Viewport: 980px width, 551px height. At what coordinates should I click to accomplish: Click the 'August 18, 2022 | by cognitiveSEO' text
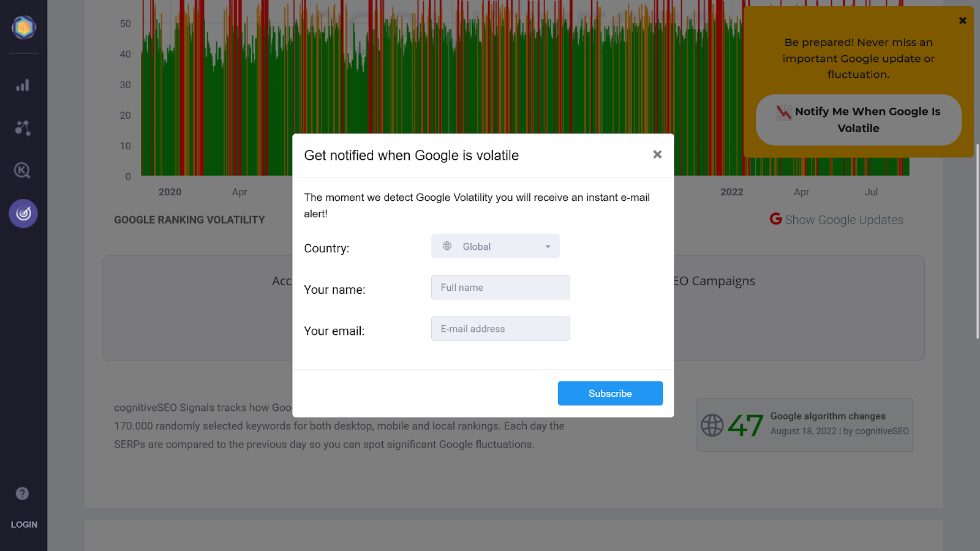click(840, 431)
